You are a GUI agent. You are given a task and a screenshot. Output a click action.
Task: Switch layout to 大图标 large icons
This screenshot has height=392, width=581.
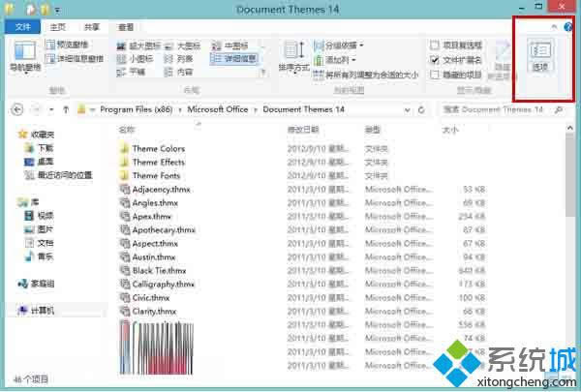[183, 45]
